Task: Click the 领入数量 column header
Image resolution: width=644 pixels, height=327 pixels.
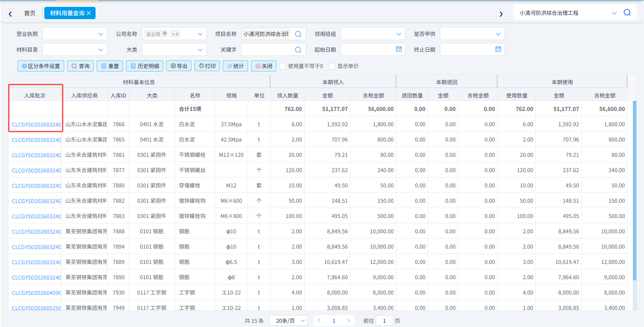Action: point(287,96)
